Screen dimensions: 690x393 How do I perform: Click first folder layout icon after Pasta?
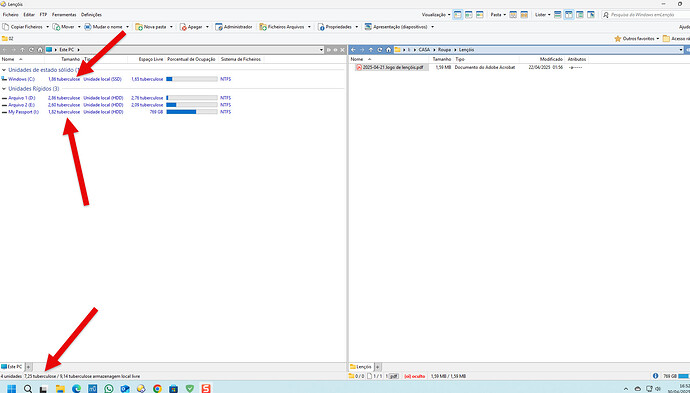pos(513,15)
